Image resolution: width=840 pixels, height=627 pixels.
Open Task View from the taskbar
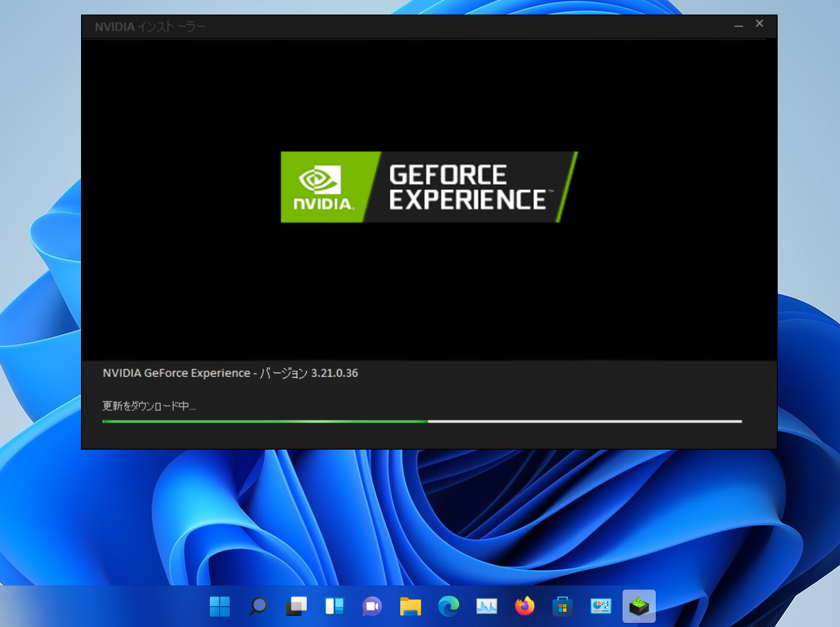pyautogui.click(x=296, y=606)
